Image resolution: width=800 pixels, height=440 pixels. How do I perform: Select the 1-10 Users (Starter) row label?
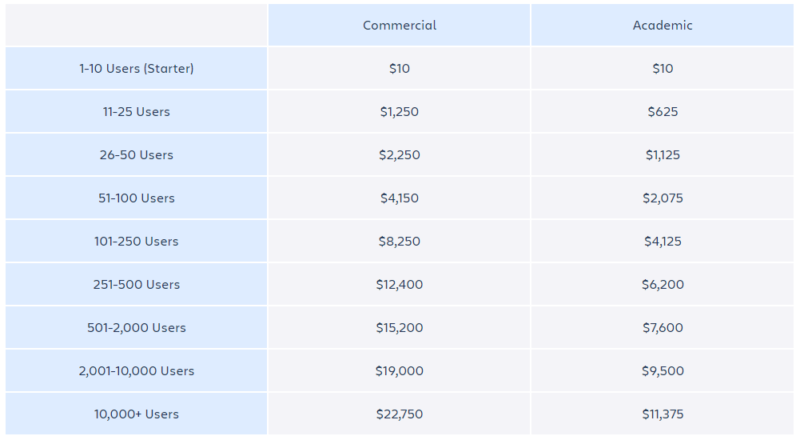click(x=138, y=68)
